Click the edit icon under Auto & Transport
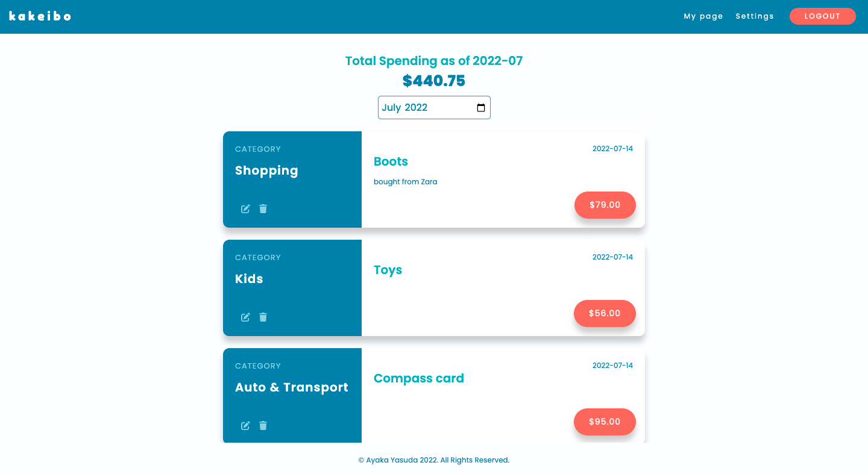Image resolution: width=868 pixels, height=474 pixels. [x=245, y=425]
